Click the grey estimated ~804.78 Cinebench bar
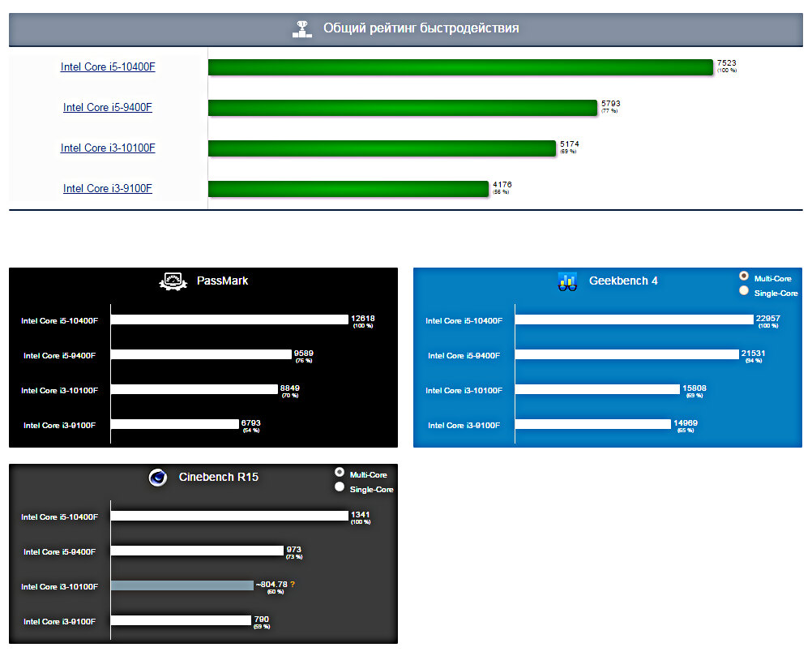The width and height of the screenshot is (812, 656). (x=182, y=585)
